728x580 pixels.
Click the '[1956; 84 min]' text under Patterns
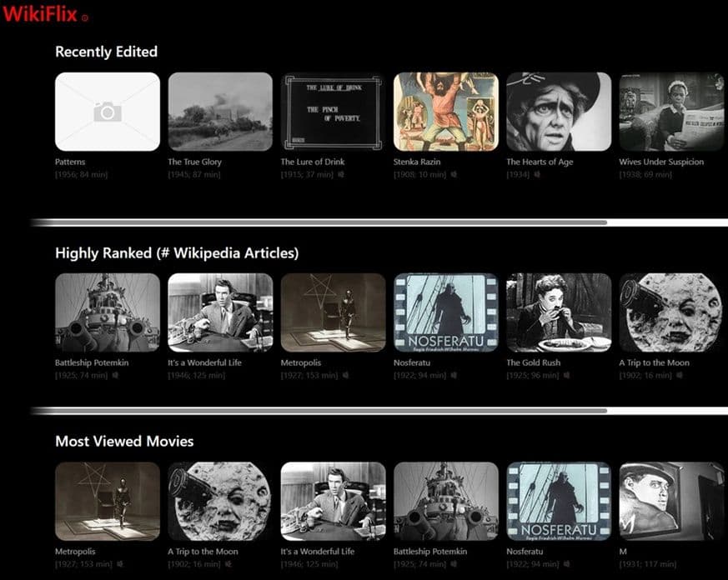(x=81, y=174)
